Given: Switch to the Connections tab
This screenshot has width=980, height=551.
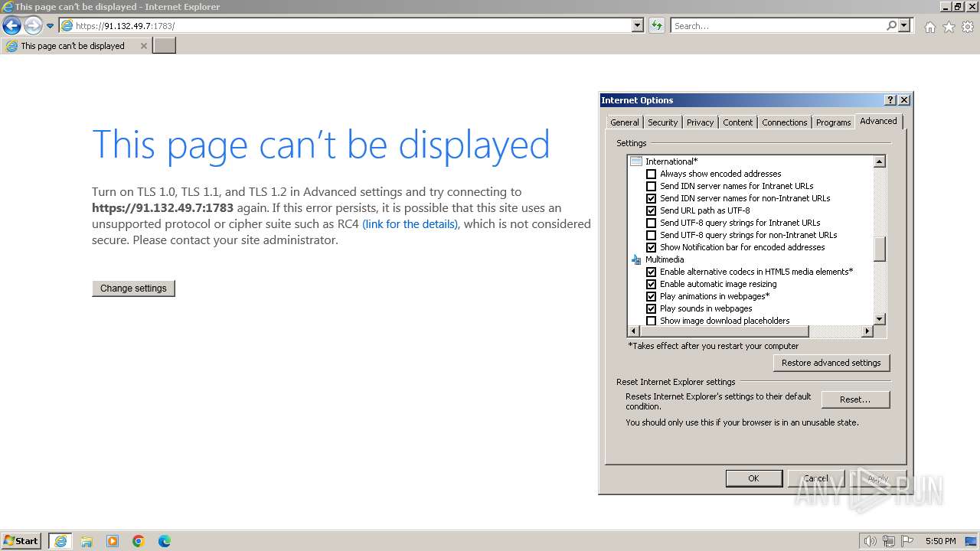Looking at the screenshot, I should 784,122.
